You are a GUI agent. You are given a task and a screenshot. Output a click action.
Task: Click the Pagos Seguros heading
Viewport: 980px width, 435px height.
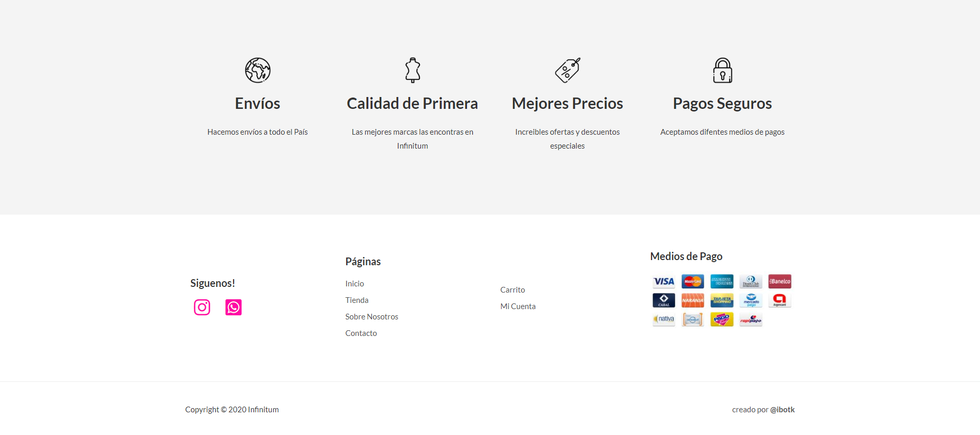(722, 104)
